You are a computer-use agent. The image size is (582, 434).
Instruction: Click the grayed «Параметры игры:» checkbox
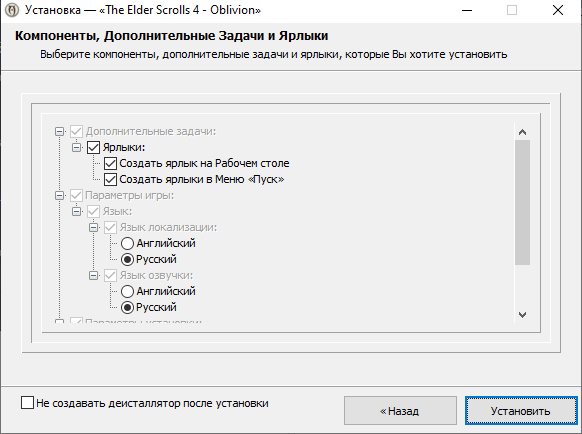click(x=76, y=195)
